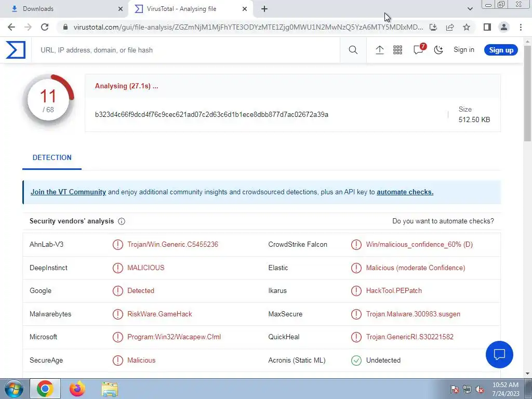Open the automate checks link
This screenshot has height=399, width=532.
click(x=405, y=192)
